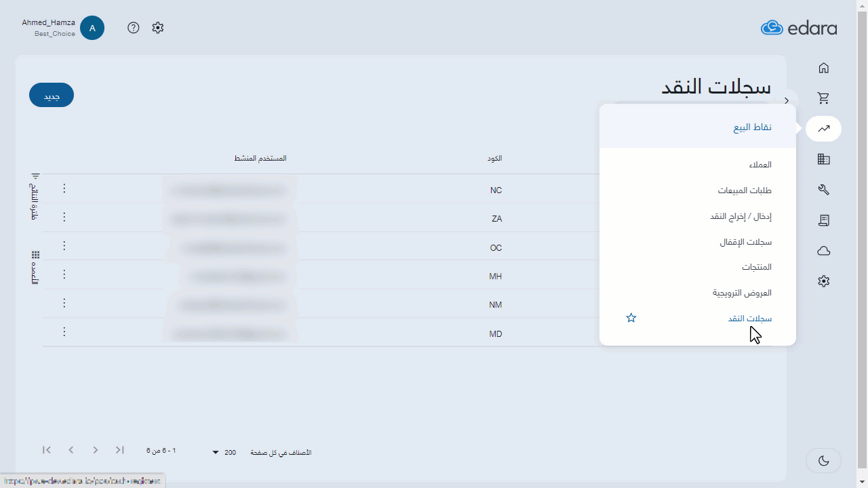868x488 pixels.
Task: Click the help question mark icon
Action: (134, 28)
